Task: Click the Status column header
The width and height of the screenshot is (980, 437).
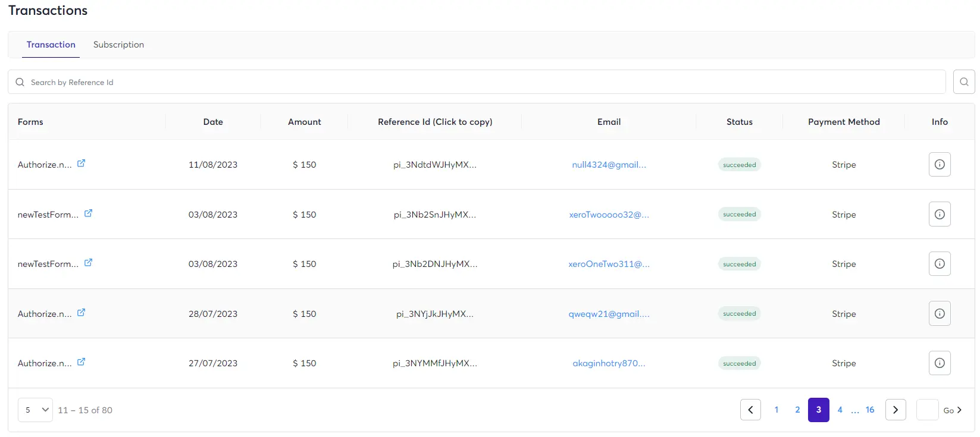Action: tap(740, 122)
